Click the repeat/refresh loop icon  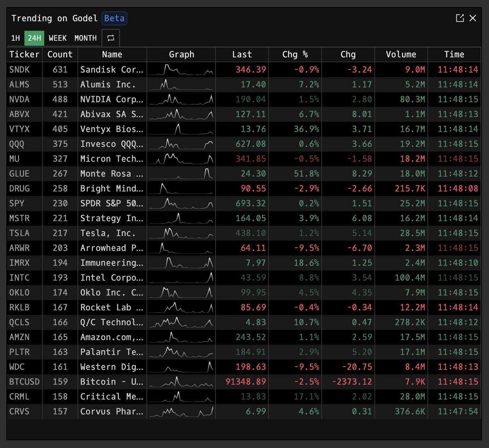click(111, 38)
